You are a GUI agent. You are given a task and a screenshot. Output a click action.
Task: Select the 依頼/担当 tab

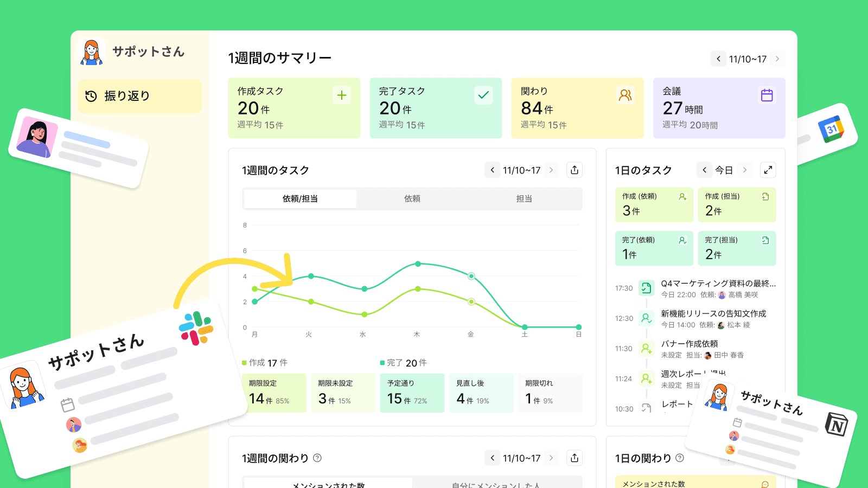[x=300, y=199]
